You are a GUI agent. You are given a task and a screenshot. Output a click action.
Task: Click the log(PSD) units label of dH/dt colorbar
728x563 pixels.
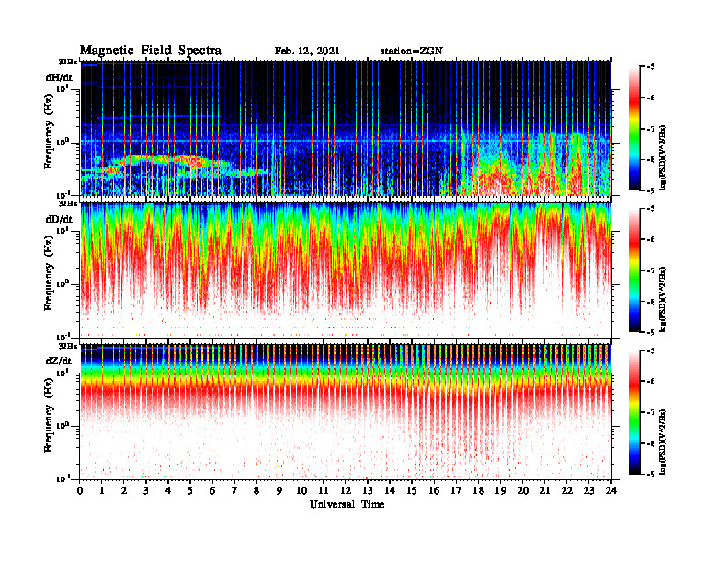[x=663, y=157]
